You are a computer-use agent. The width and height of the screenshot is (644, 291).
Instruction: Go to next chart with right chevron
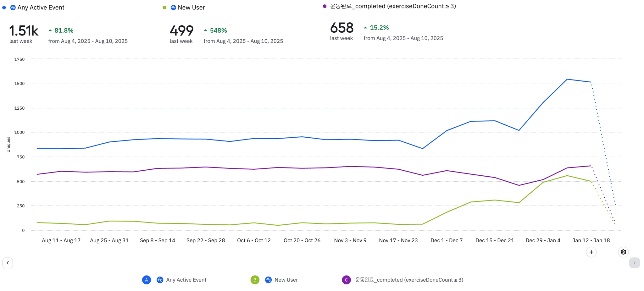(x=634, y=263)
